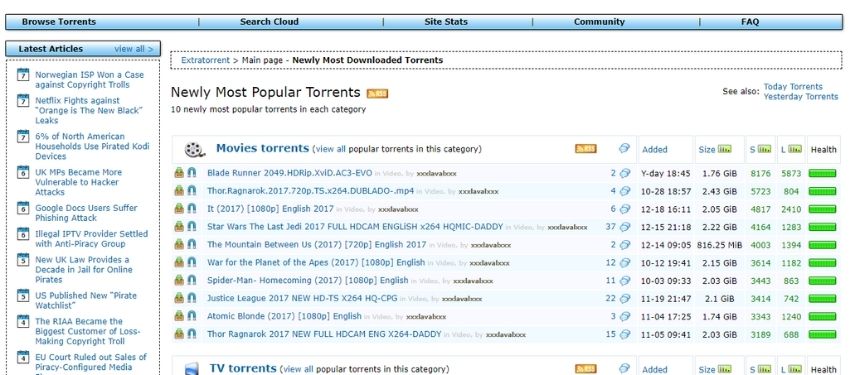
Task: Open magnet link for Blade Runner 2049
Action: [x=191, y=173]
